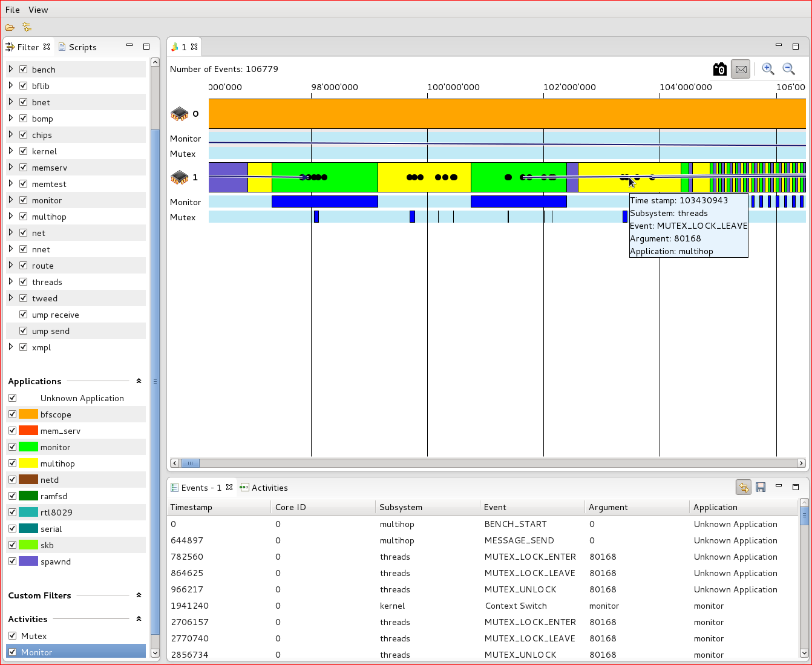Screen dimensions: 812x665
Task: Zoom out of the timeline
Action: [x=788, y=69]
